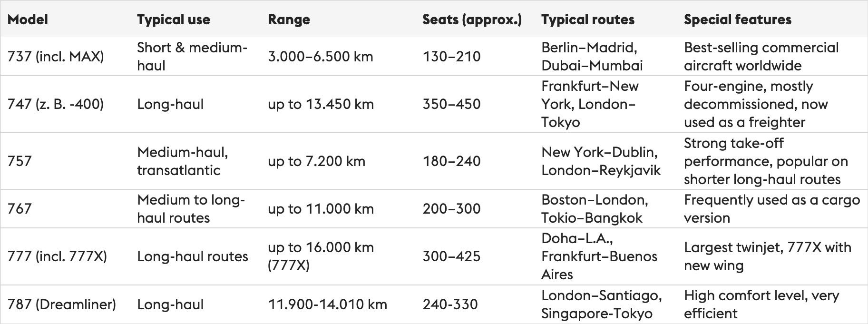Click the Best-selling commercial aircraft worldwide cell
The image size is (868, 324).
tap(761, 57)
